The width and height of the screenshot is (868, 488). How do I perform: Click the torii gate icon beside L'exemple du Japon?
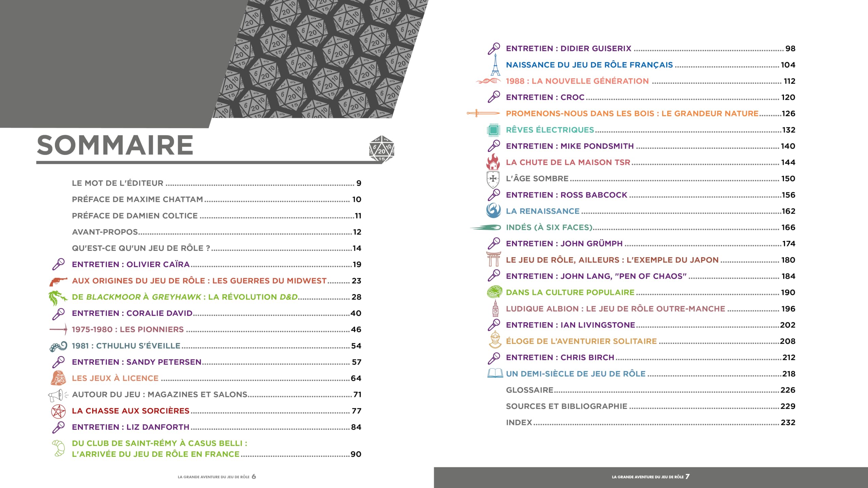click(494, 259)
